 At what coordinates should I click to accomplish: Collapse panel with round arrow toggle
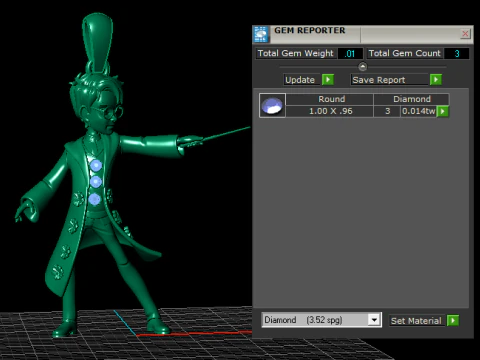363,67
